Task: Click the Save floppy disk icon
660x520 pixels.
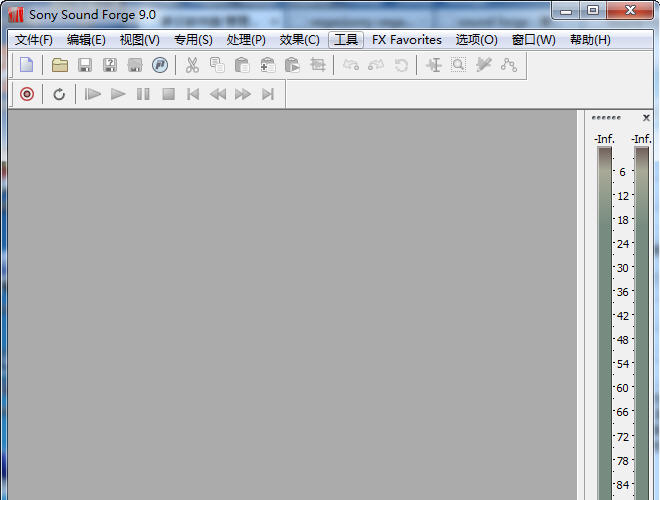Action: (x=85, y=65)
